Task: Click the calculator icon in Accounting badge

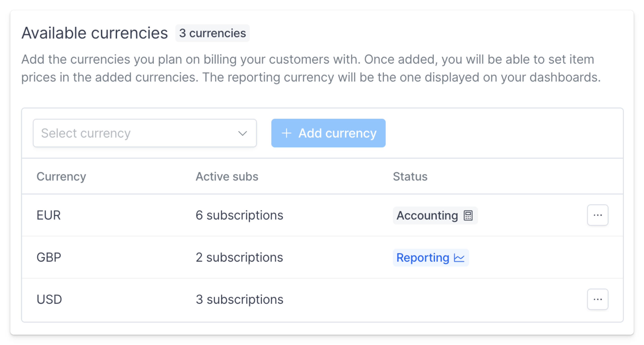Action: tap(468, 215)
